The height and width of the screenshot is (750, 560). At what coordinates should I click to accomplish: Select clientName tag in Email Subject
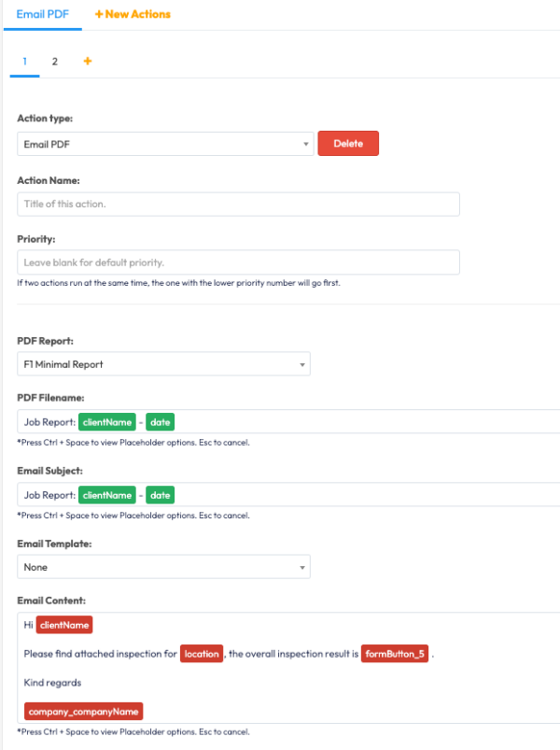(107, 495)
